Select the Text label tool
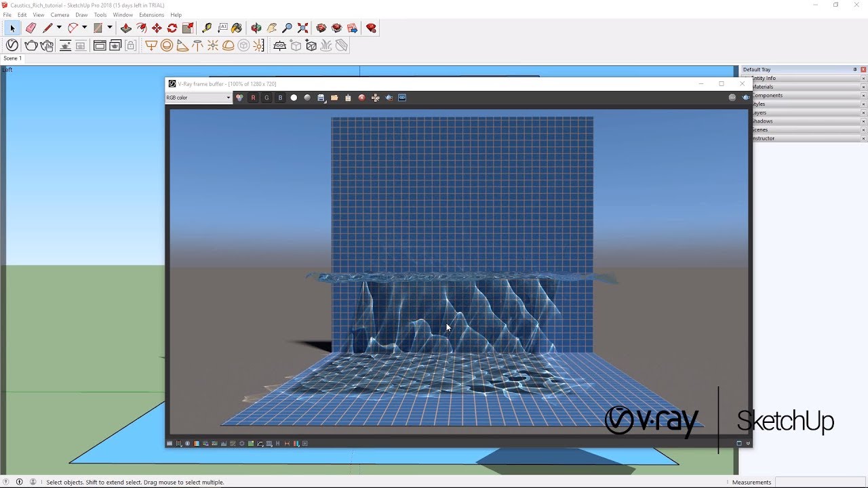 222,28
